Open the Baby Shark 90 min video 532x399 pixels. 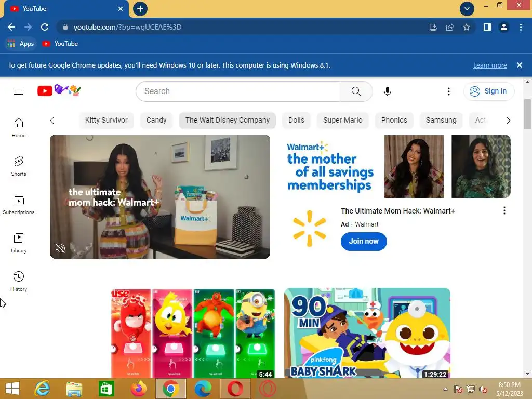(367, 333)
